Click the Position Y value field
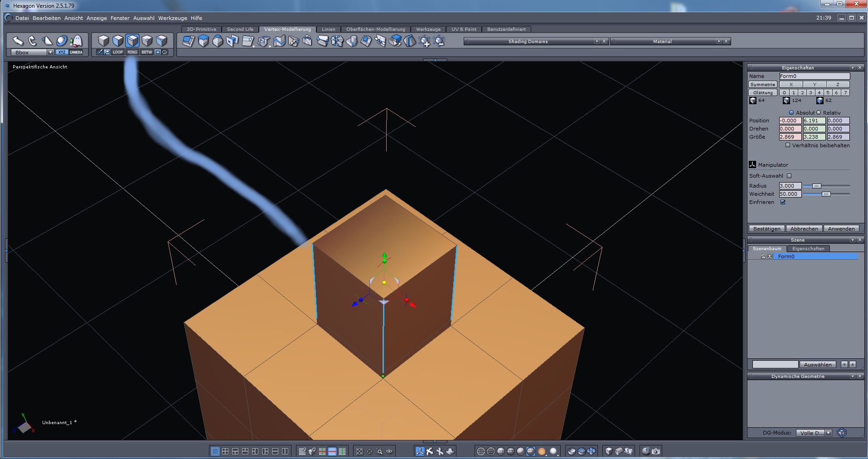This screenshot has height=459, width=868. click(814, 121)
